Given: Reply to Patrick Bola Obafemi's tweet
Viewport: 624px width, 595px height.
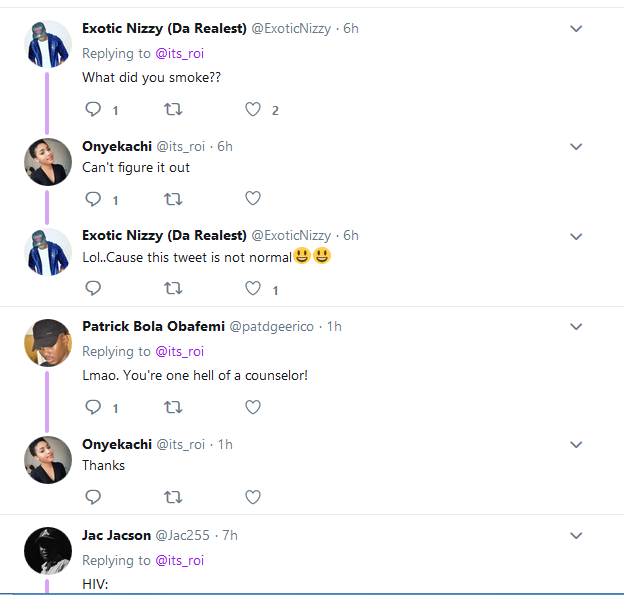Looking at the screenshot, I should (x=94, y=407).
